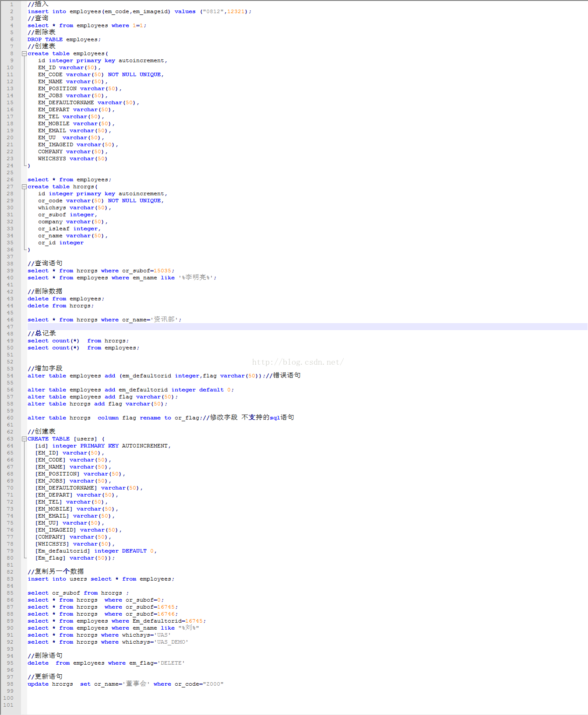588x715 pixels.
Task: Click the or_name='资讯部' query line
Action: 105,320
